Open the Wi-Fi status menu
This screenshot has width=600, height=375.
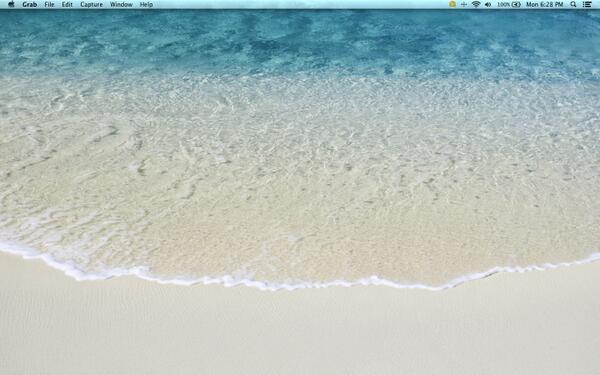click(x=476, y=4)
